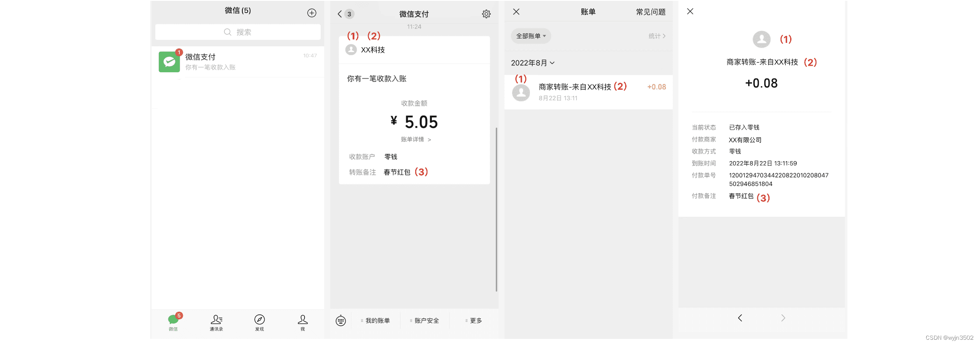Close the bill detail screen
This screenshot has width=980, height=345.
point(690,11)
